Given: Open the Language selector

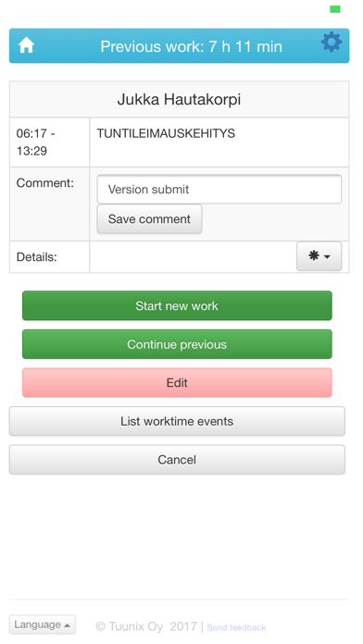Looking at the screenshot, I should coord(43,625).
